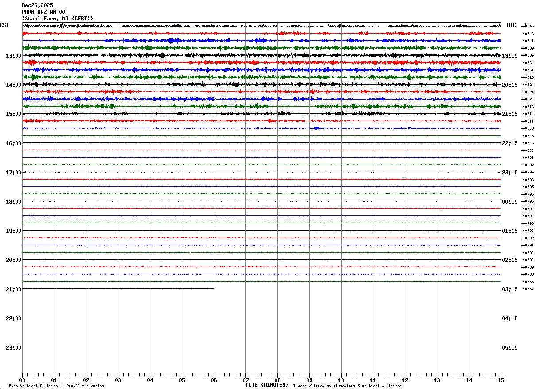Click the DC offset value -40828
536x392 pixels.
(527, 77)
